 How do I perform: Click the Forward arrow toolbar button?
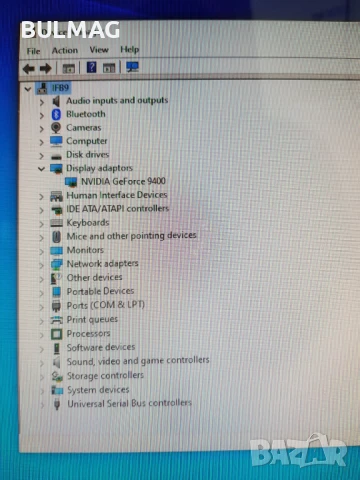click(46, 68)
